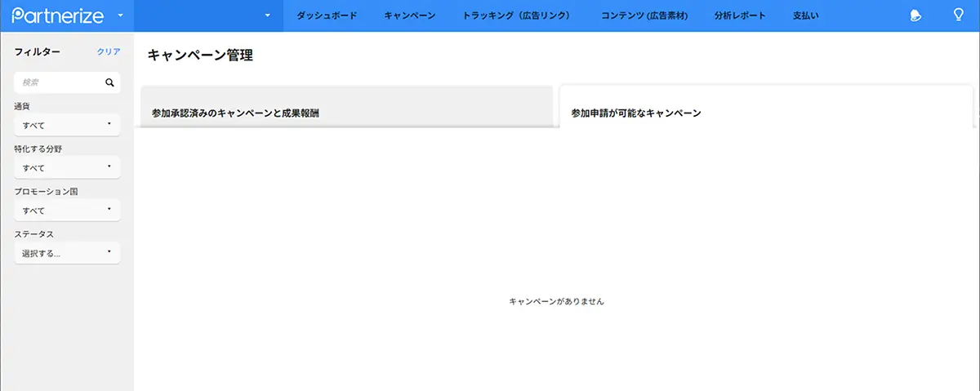
Task: Open the ステータス 選択する... dropdown
Action: pyautogui.click(x=67, y=253)
